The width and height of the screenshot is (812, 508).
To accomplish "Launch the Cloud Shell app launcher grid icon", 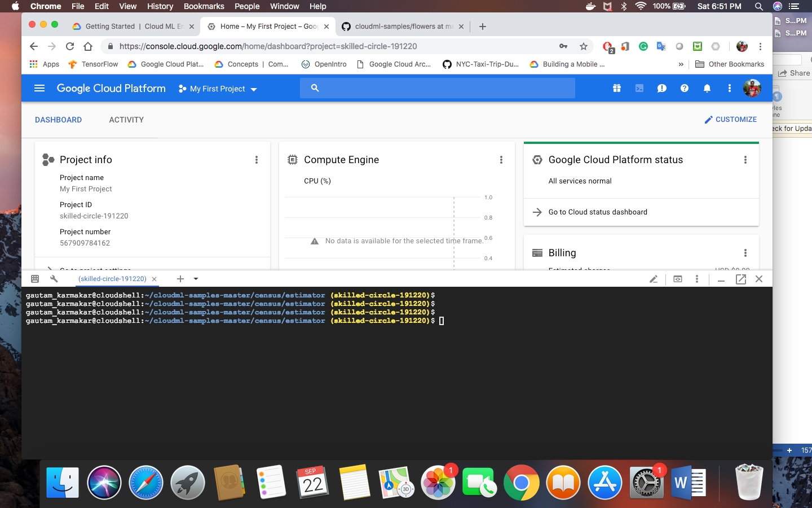I will coord(34,279).
